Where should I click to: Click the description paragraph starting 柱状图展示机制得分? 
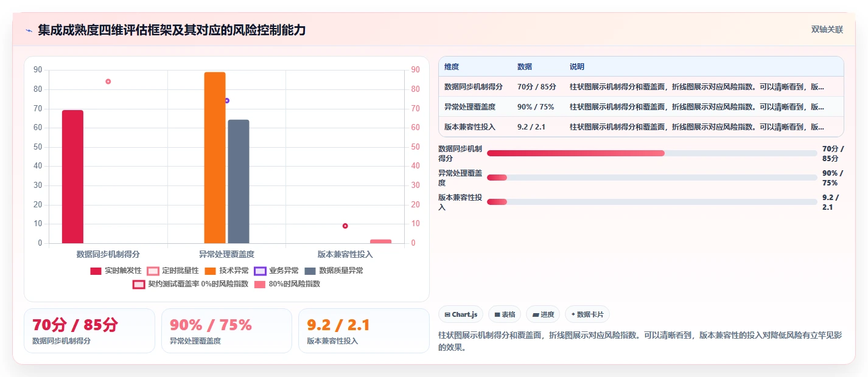click(640, 342)
